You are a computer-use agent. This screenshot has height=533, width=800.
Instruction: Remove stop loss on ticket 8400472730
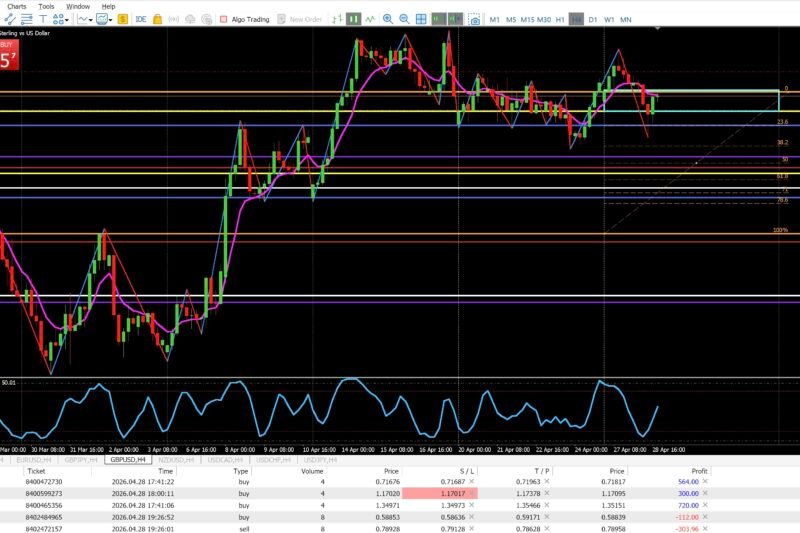(471, 481)
